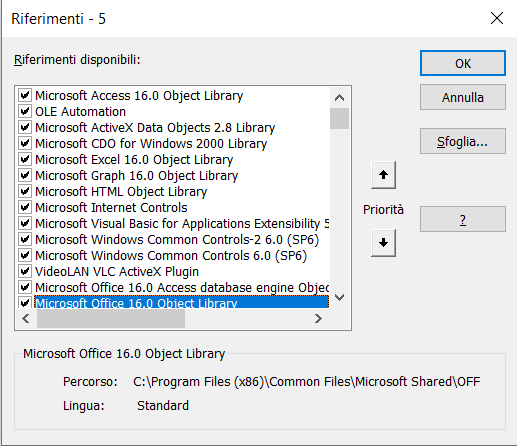Click the horizontal scrollbar thumb
The height and width of the screenshot is (446, 517).
click(111, 319)
